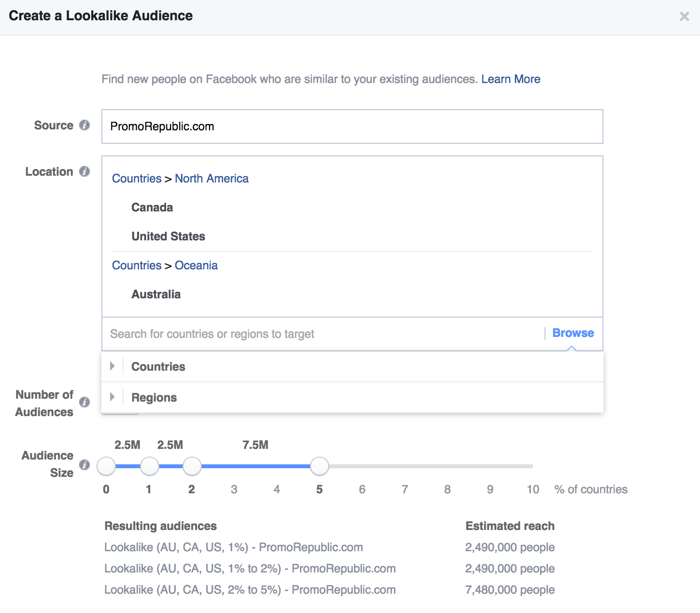Open the Oceania breadcrumb link
The height and width of the screenshot is (613, 700).
[x=196, y=265]
